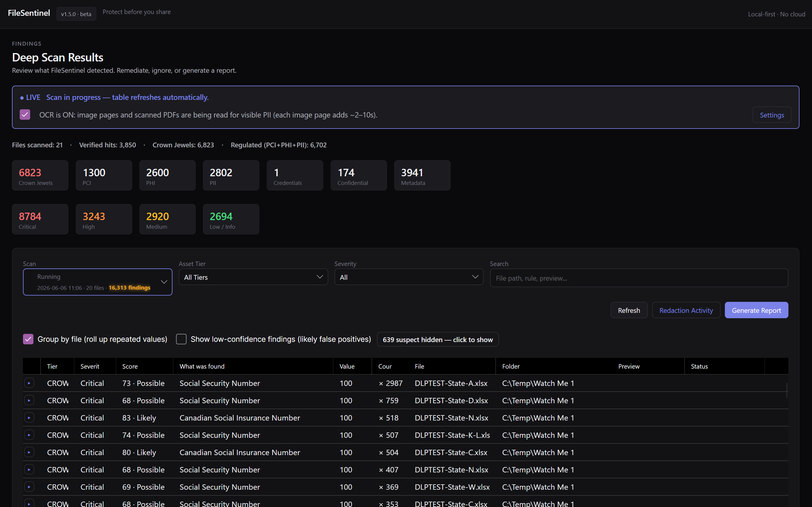Image resolution: width=812 pixels, height=507 pixels.
Task: Open the Scan selection dropdown
Action: pyautogui.click(x=98, y=282)
